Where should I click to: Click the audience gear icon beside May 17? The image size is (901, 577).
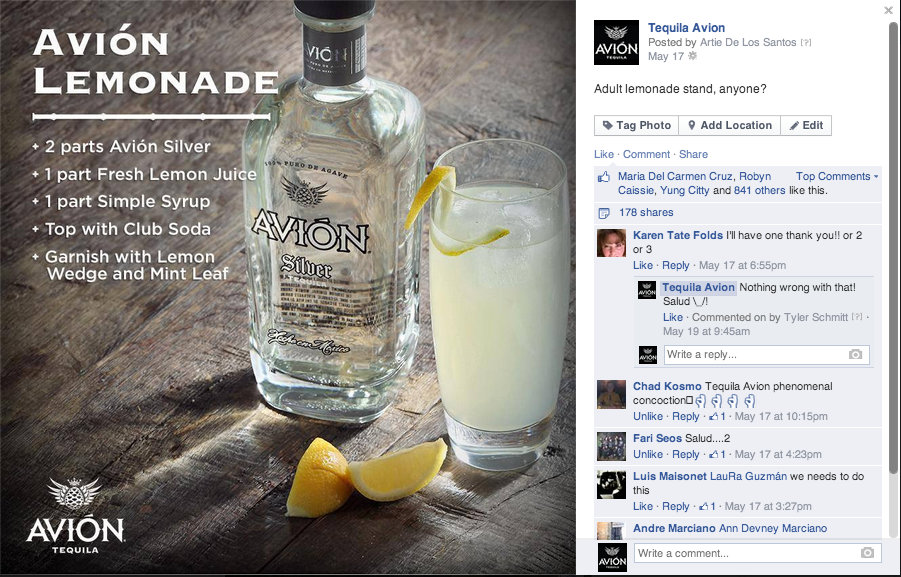point(692,56)
